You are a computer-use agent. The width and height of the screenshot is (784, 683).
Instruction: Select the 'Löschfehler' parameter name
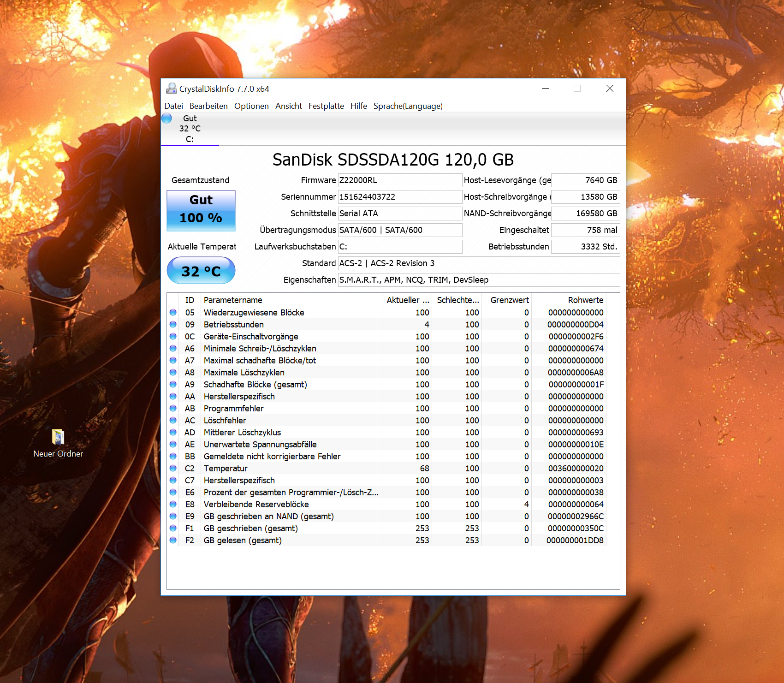(225, 421)
